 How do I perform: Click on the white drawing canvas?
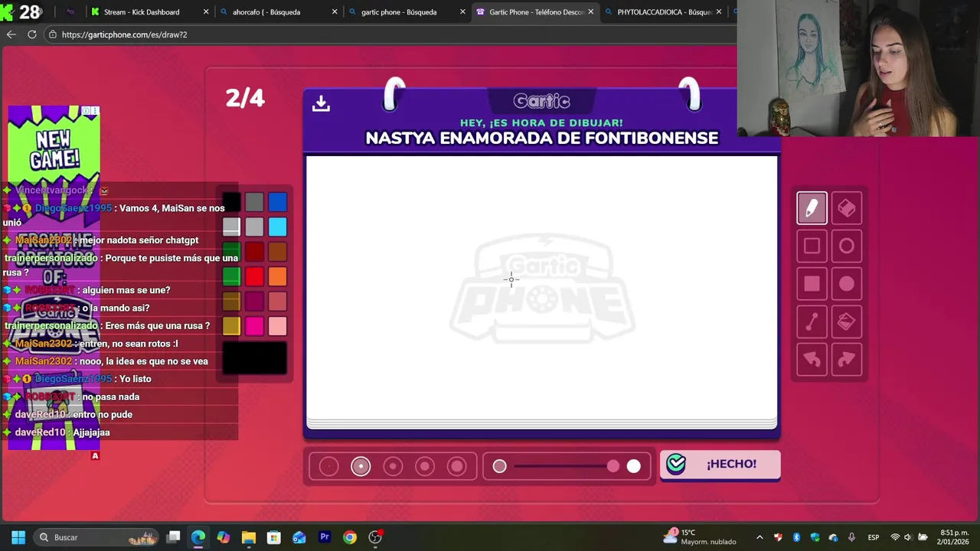tap(542, 289)
